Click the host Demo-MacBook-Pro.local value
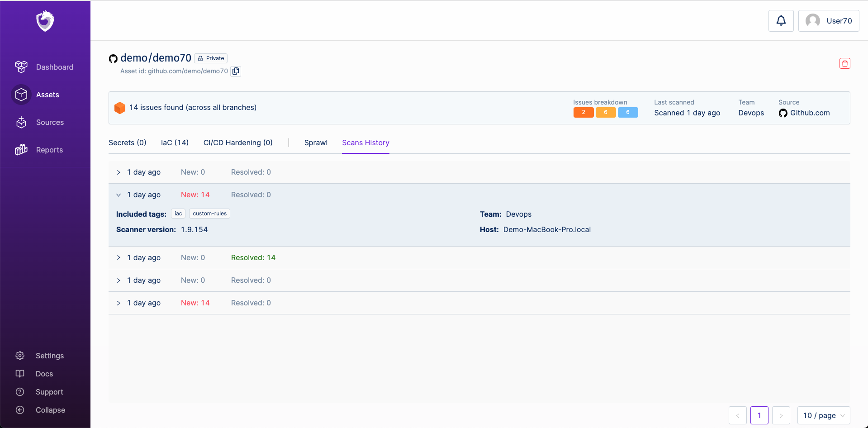The width and height of the screenshot is (868, 428). (547, 230)
